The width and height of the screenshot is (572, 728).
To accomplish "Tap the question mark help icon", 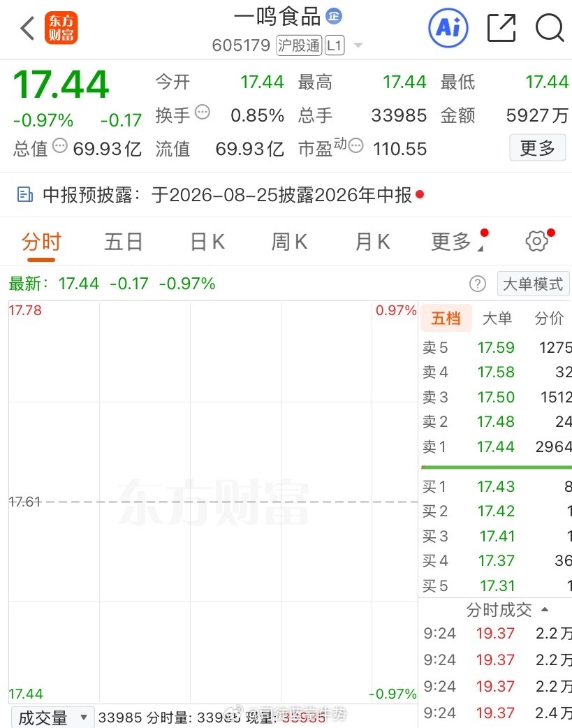I will coord(477,283).
